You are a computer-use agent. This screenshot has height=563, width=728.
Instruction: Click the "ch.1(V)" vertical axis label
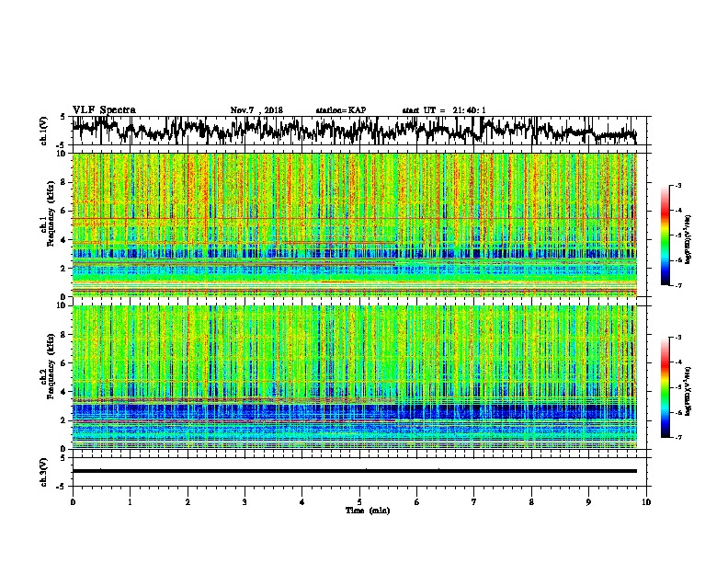pyautogui.click(x=43, y=131)
